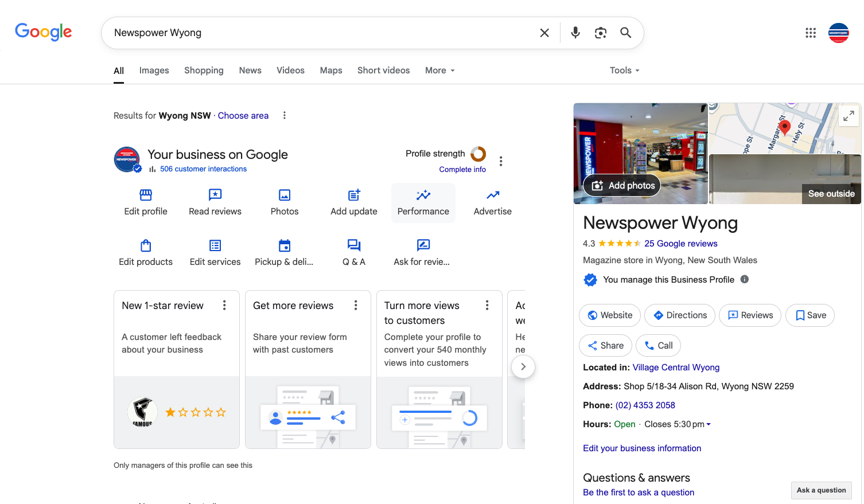Expand the More search filters dropdown
This screenshot has height=504, width=864.
click(x=440, y=71)
